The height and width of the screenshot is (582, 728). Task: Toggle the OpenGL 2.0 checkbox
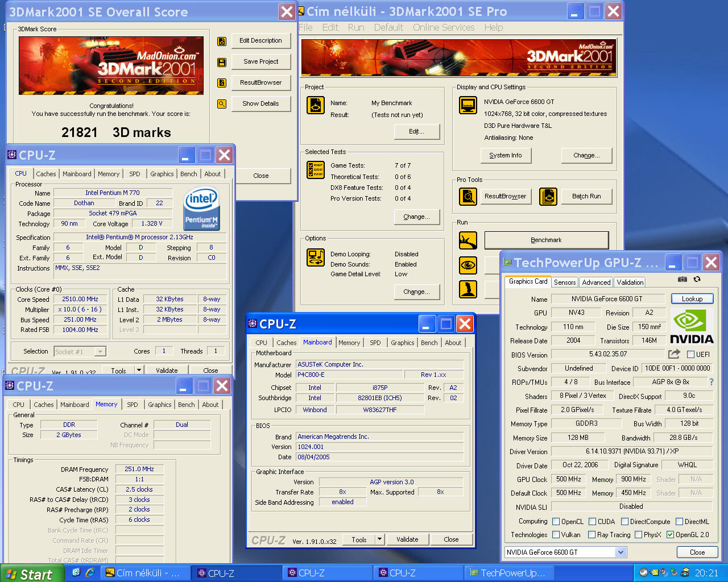tap(671, 535)
